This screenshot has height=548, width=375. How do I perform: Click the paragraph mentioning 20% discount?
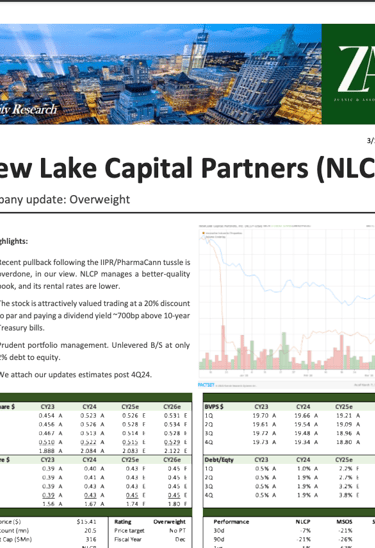(94, 315)
